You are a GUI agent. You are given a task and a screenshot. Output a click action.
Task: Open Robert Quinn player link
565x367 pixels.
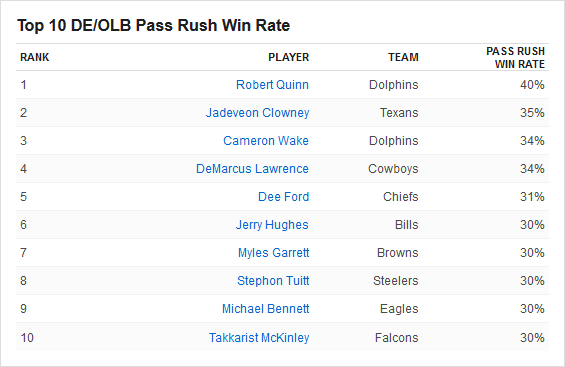272,85
